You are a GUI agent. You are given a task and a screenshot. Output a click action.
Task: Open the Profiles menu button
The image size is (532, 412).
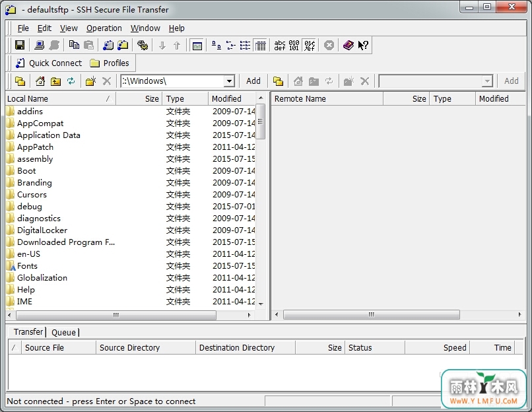click(110, 63)
